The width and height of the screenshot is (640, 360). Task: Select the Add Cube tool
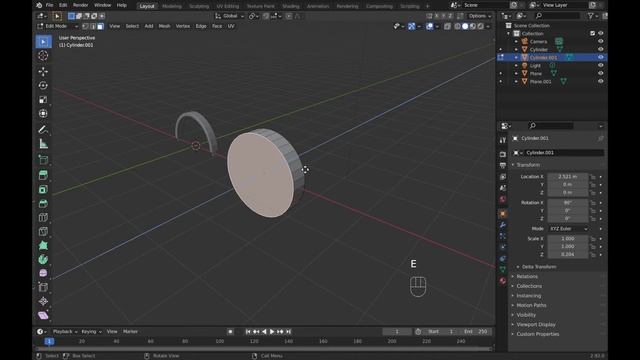43,160
